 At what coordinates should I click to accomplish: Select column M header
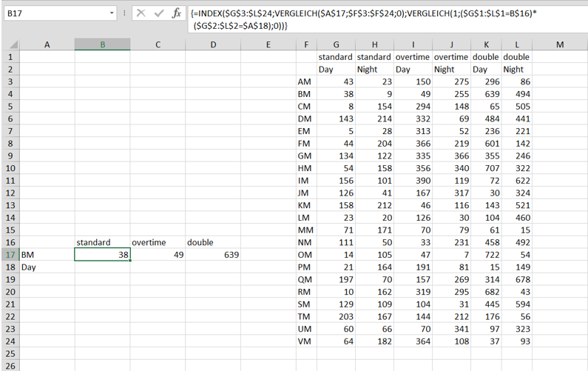(x=560, y=44)
